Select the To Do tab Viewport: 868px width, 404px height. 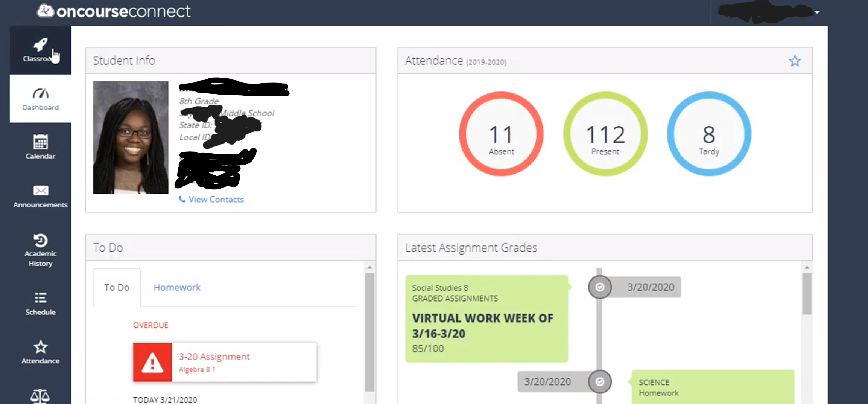117,287
